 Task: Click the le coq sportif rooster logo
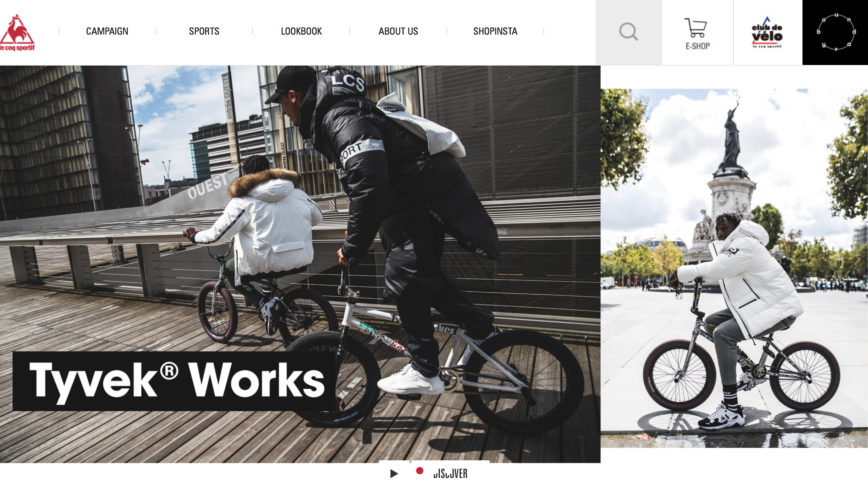[17, 32]
